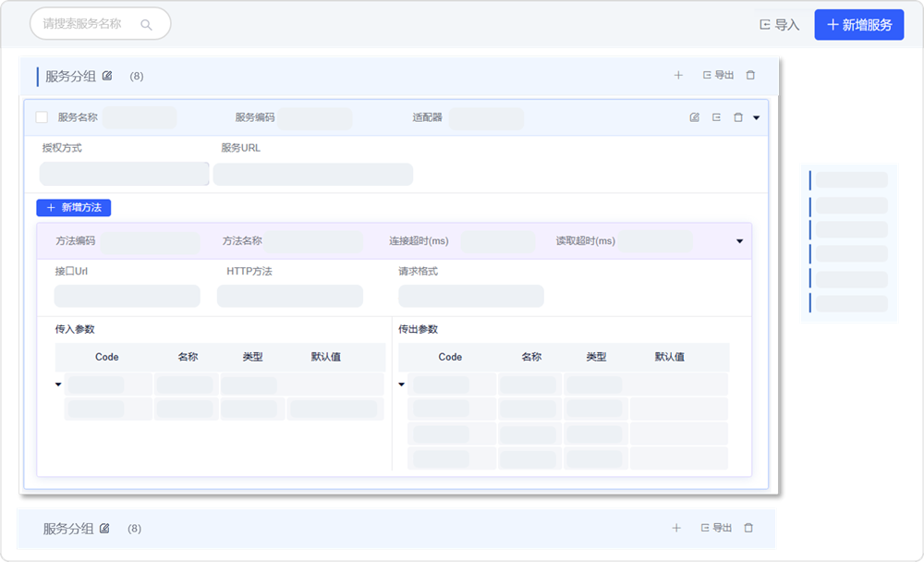The height and width of the screenshot is (562, 924).
Task: Click the 服务URL input field
Action: point(313,175)
